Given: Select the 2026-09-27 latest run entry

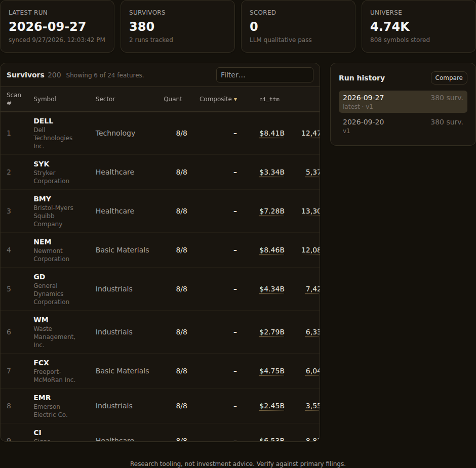Looking at the screenshot, I should point(403,102).
